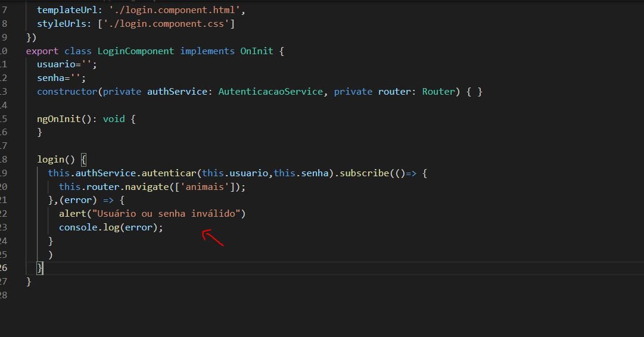Click the "Usuário ou senha inválido" string

coord(166,214)
